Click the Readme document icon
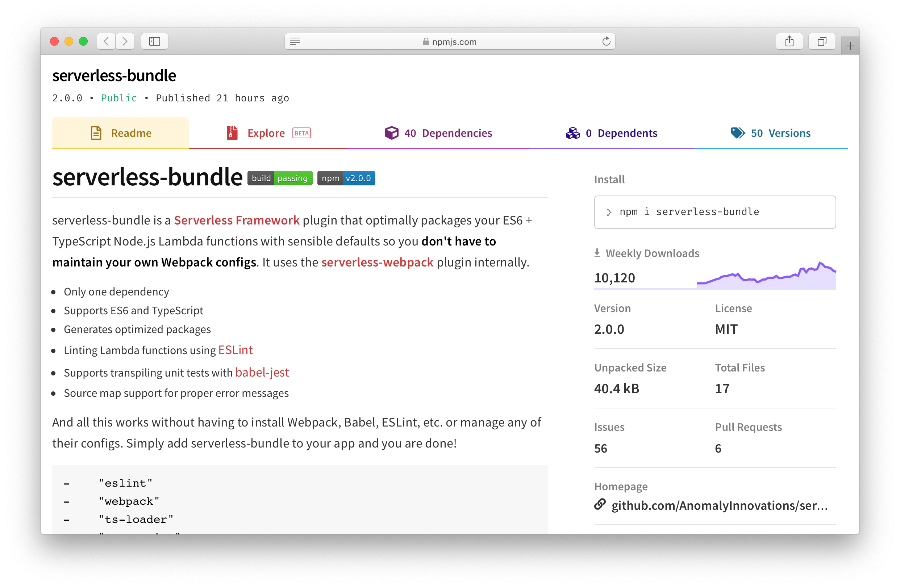This screenshot has width=900, height=588. (96, 133)
